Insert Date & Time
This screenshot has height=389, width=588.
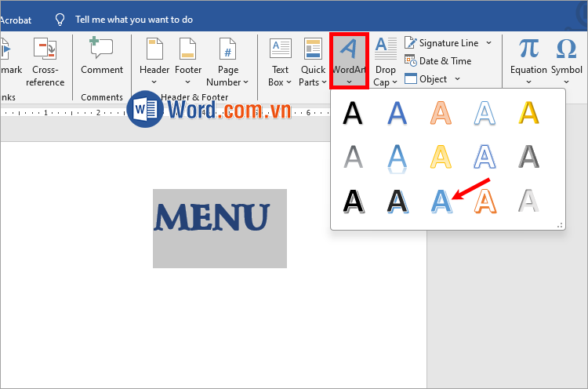coord(437,60)
